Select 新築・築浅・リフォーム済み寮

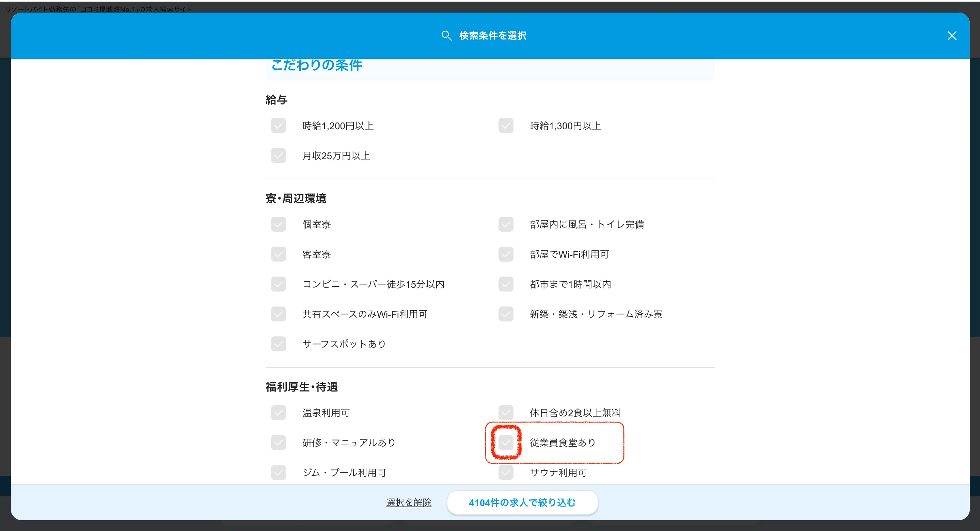click(x=506, y=314)
